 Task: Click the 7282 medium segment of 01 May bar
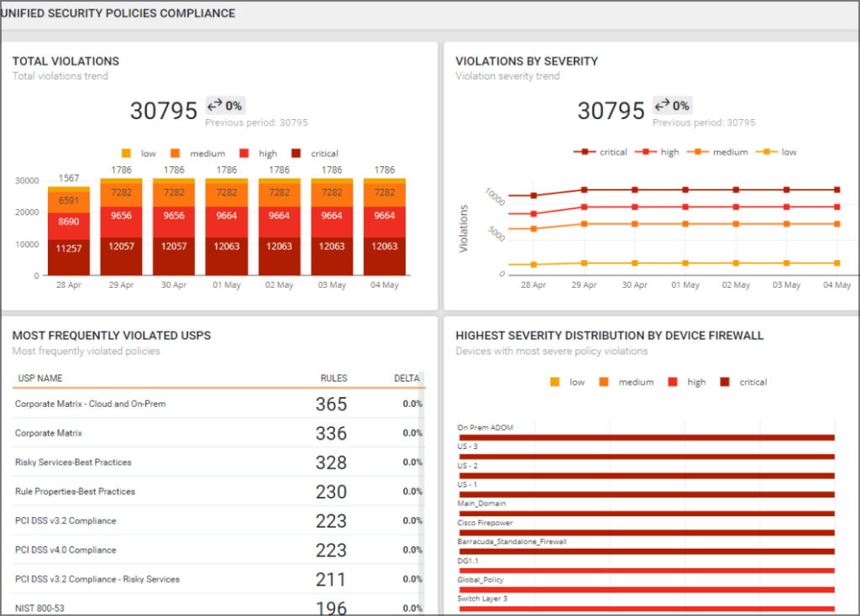[227, 196]
